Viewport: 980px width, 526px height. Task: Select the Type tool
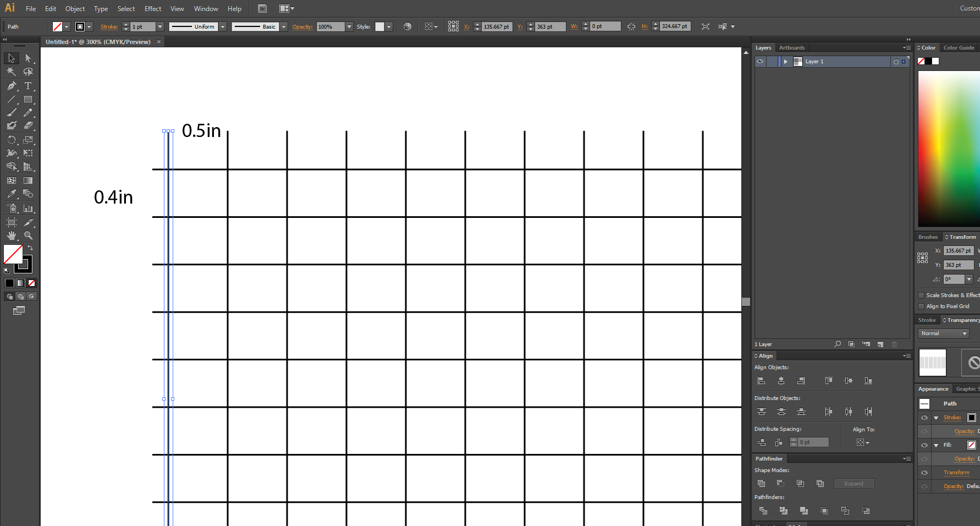coord(28,86)
